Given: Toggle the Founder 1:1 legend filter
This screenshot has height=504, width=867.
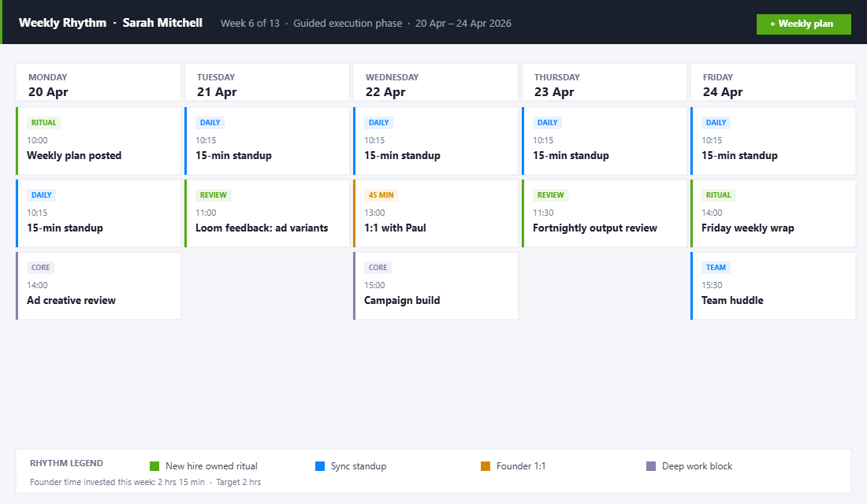Looking at the screenshot, I should click(x=486, y=466).
